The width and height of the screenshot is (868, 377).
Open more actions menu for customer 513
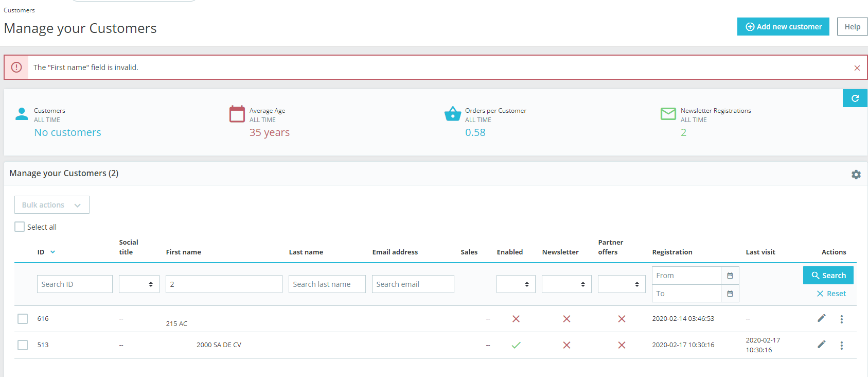pos(842,346)
